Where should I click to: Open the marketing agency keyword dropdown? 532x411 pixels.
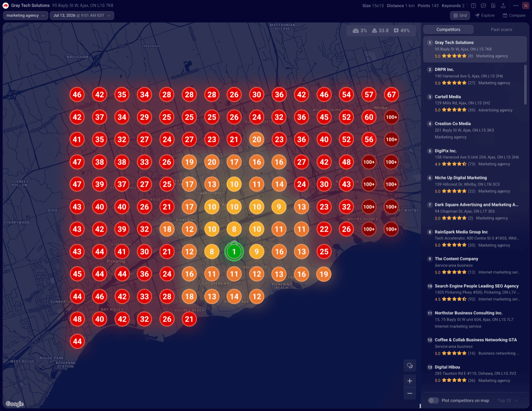[x=25, y=15]
